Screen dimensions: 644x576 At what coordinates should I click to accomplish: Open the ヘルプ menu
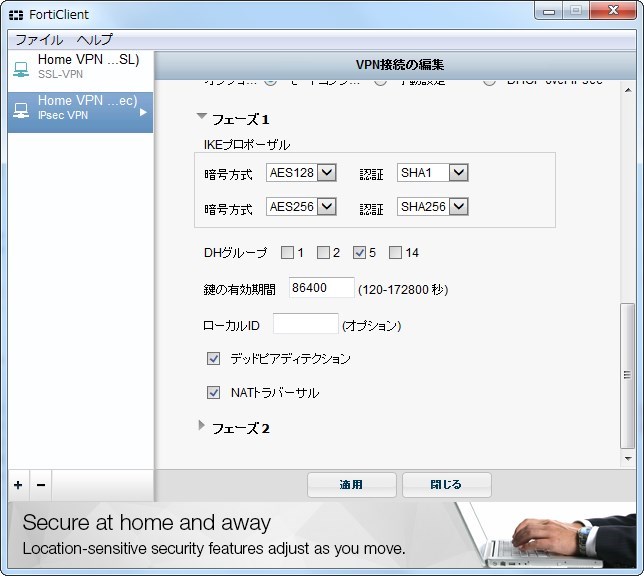94,40
